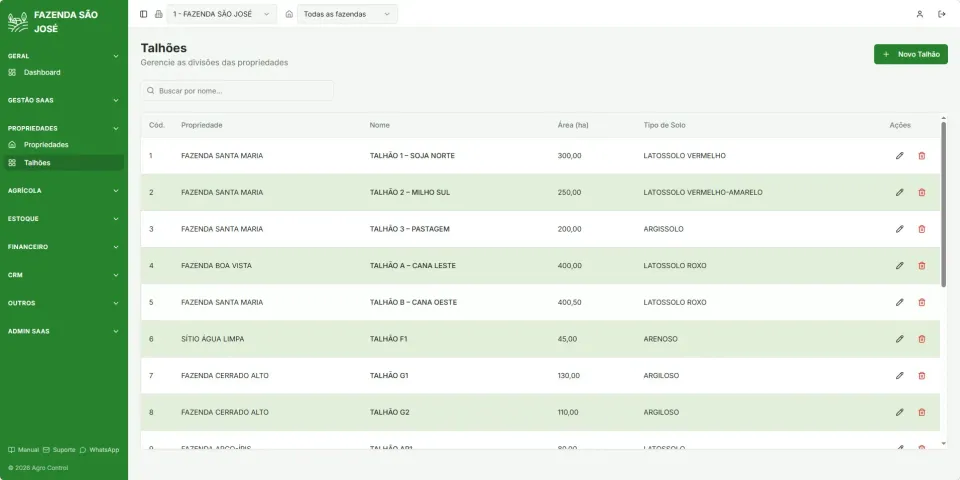The image size is (960, 480).
Task: Delete Talhão G2 row
Action: click(921, 412)
